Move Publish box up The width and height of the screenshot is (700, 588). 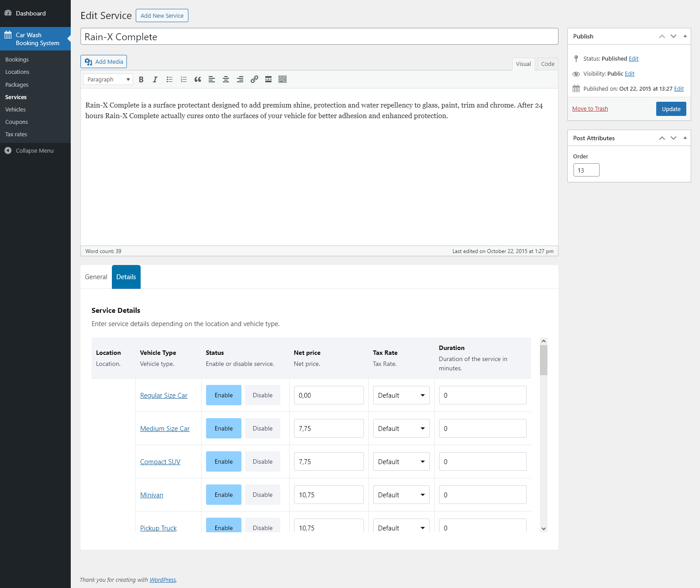click(662, 36)
